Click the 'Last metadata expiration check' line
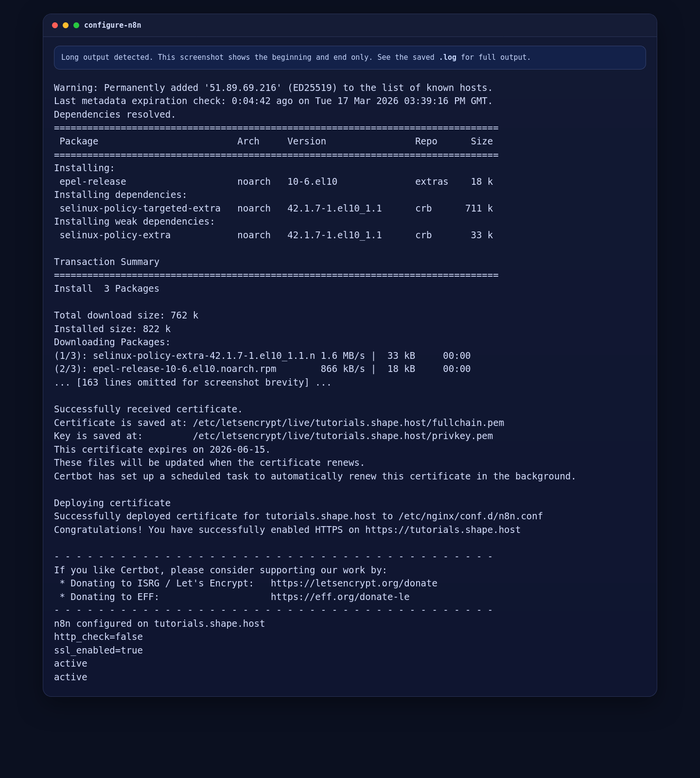This screenshot has width=700, height=778. coord(273,101)
